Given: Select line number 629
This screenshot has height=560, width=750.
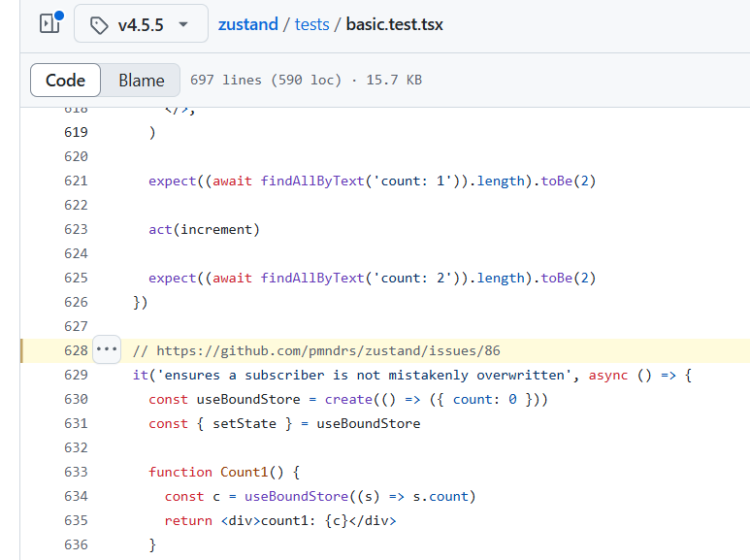Looking at the screenshot, I should 76,375.
